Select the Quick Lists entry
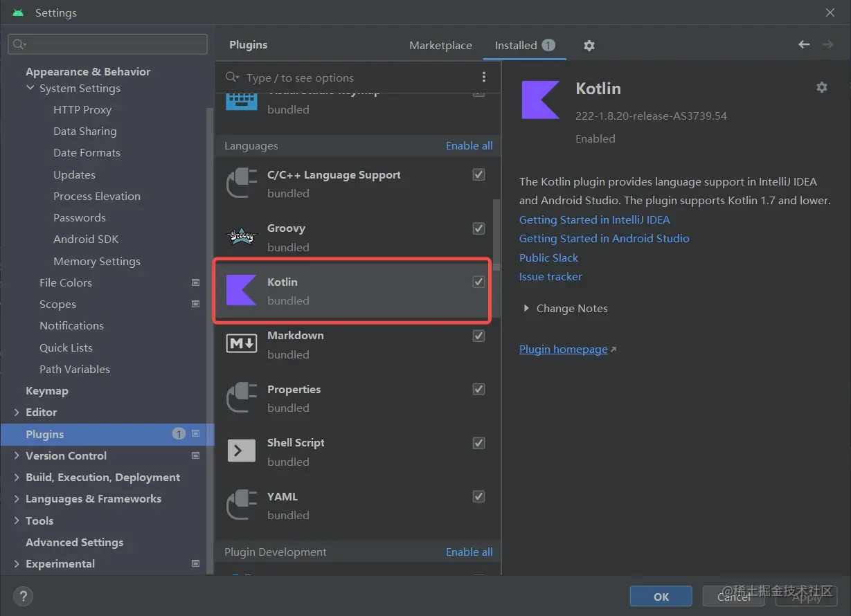 tap(66, 347)
